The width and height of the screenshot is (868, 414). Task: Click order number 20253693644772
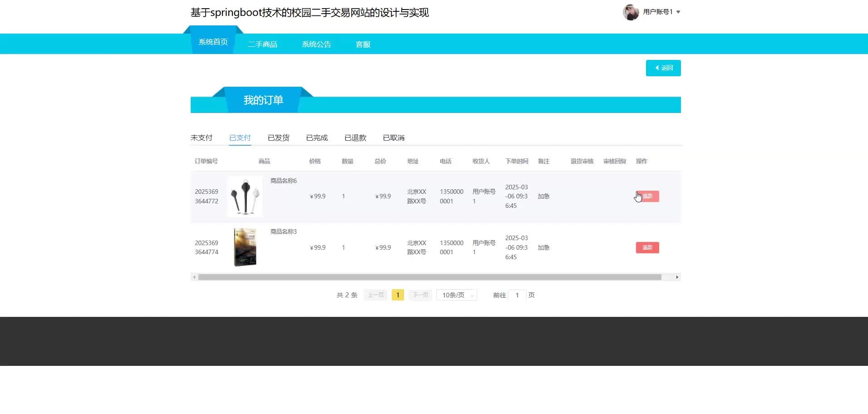click(207, 196)
